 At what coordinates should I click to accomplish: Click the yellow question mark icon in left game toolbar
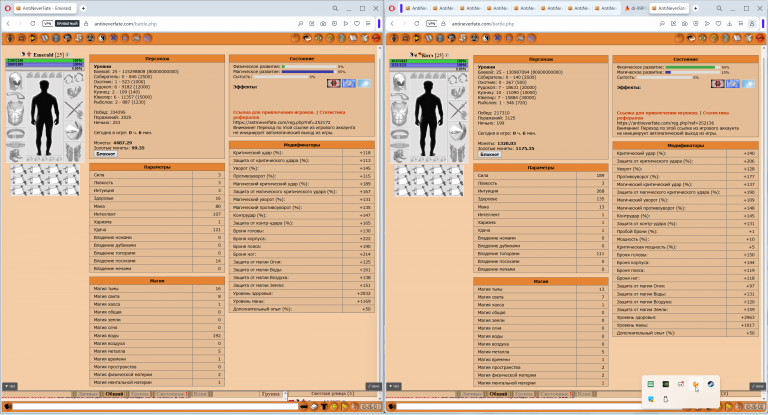tap(330, 38)
